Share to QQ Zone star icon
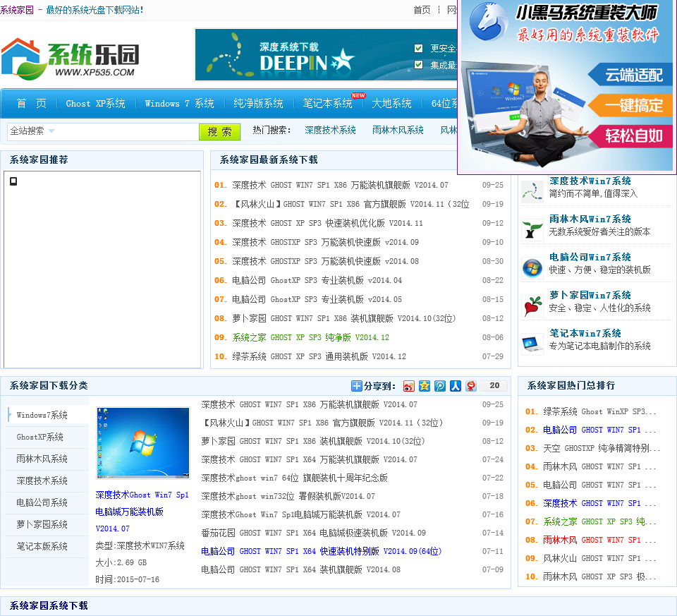 (425, 386)
